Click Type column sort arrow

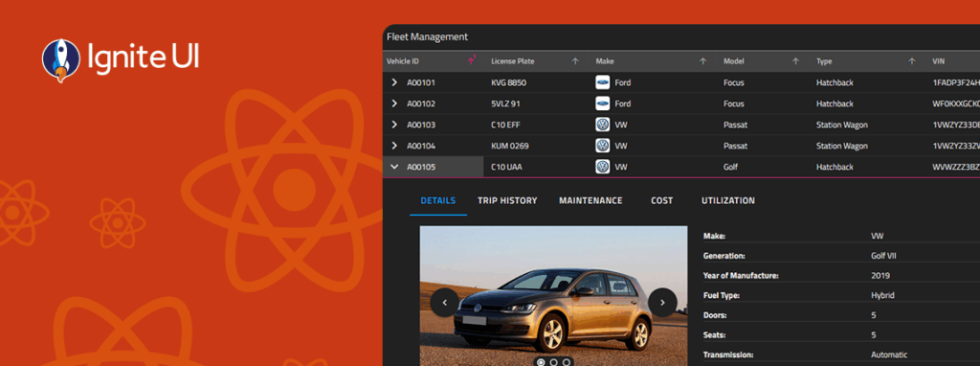point(912,61)
